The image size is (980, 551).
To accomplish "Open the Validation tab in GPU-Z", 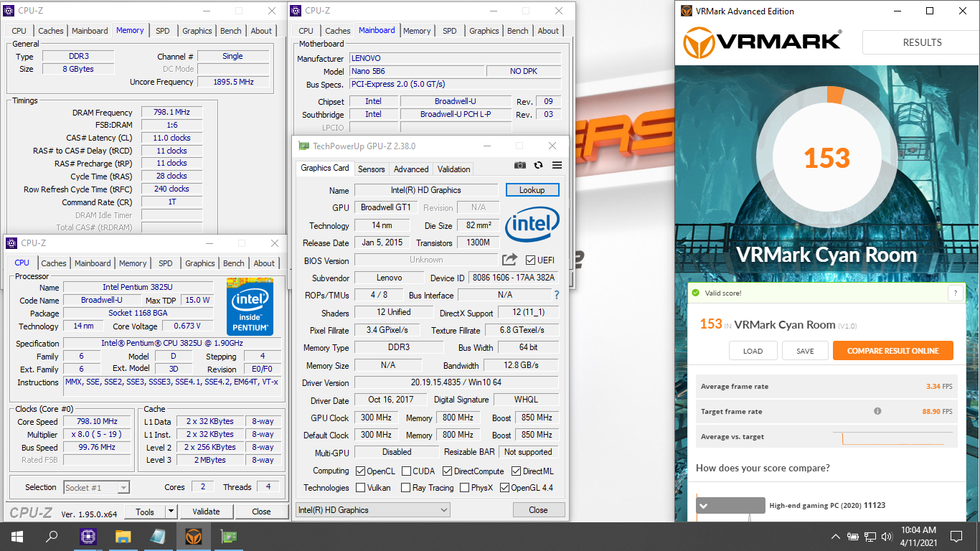I will (453, 169).
